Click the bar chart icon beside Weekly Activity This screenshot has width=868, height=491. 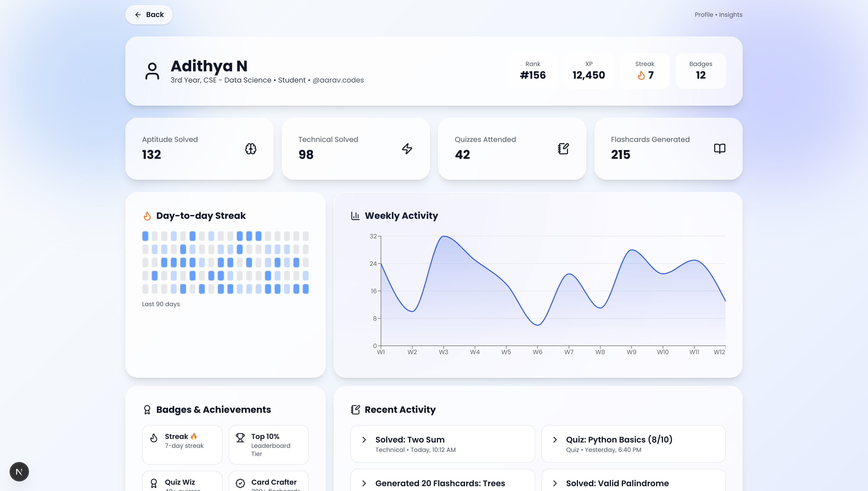[355, 216]
